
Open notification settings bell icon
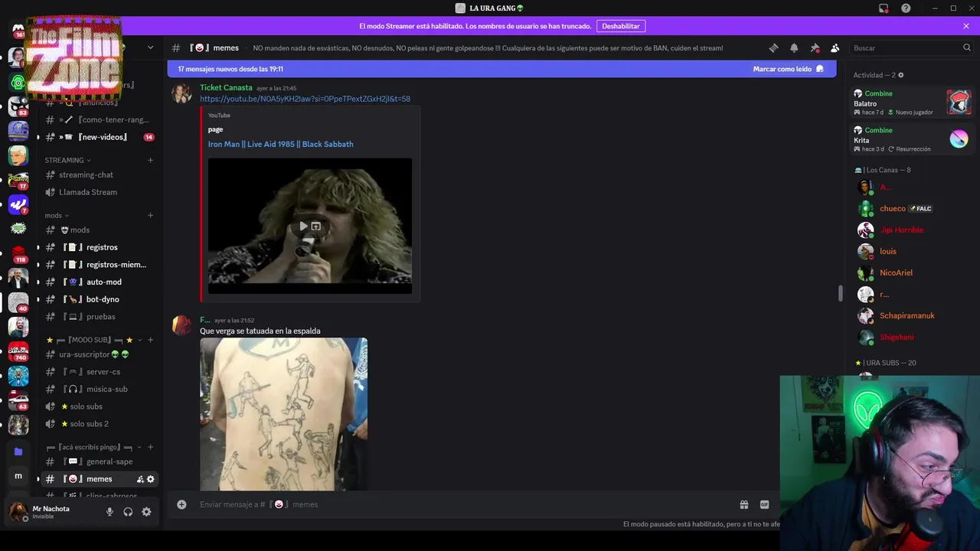tap(794, 47)
